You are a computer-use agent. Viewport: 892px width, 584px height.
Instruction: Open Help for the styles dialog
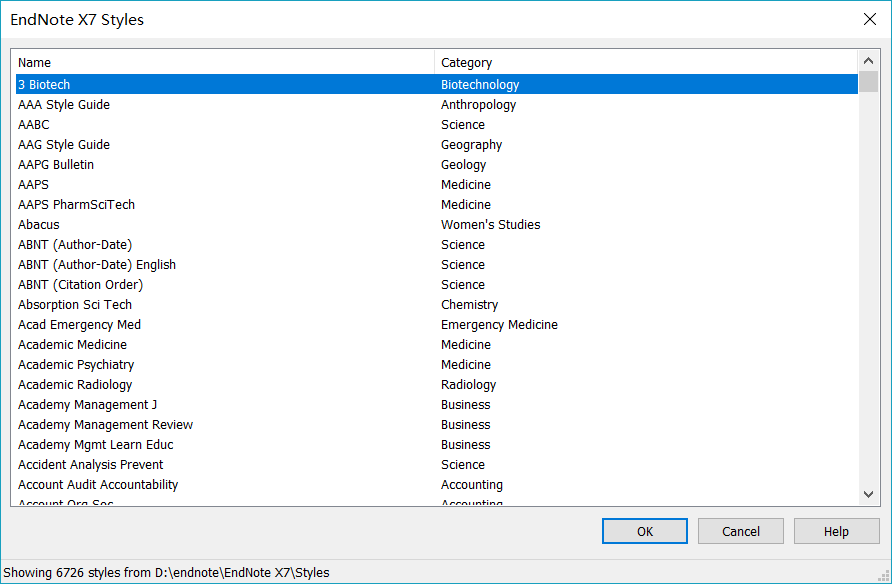click(836, 531)
